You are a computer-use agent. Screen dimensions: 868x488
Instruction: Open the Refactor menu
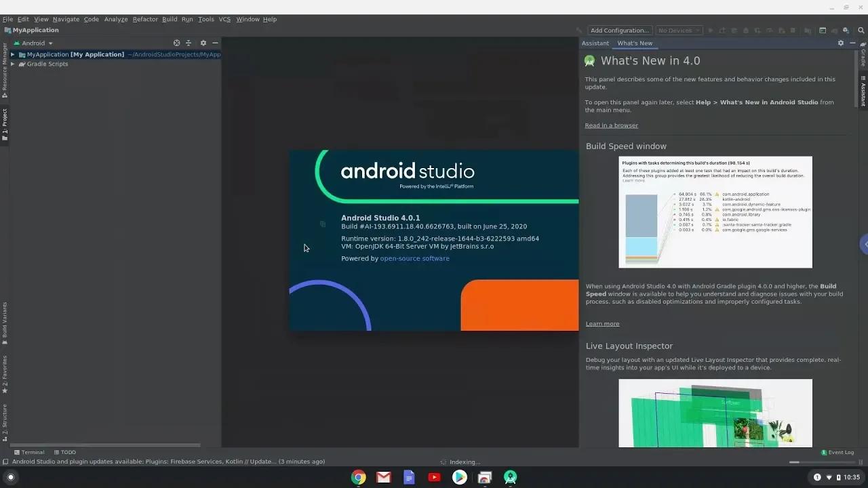(x=145, y=19)
